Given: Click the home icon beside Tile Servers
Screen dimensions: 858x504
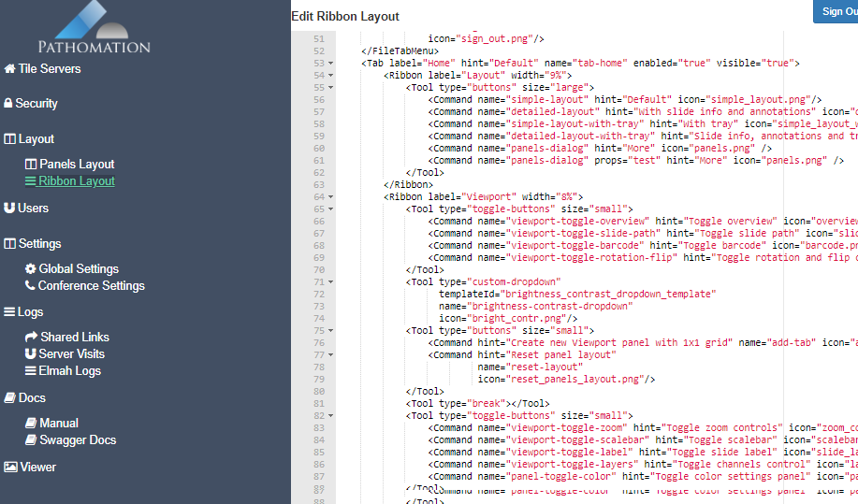Looking at the screenshot, I should pos(9,69).
